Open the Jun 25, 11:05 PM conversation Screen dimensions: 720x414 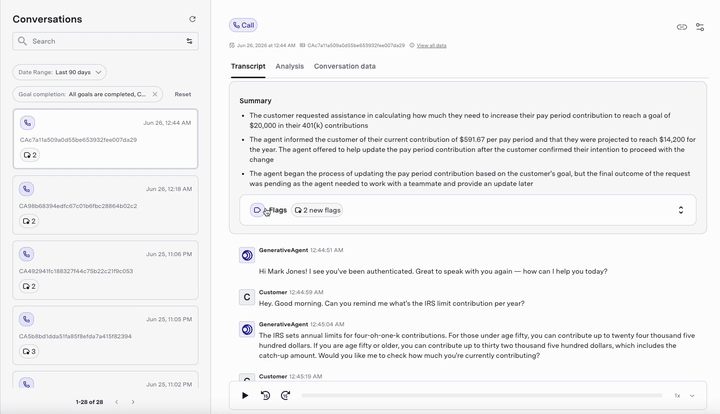105,335
